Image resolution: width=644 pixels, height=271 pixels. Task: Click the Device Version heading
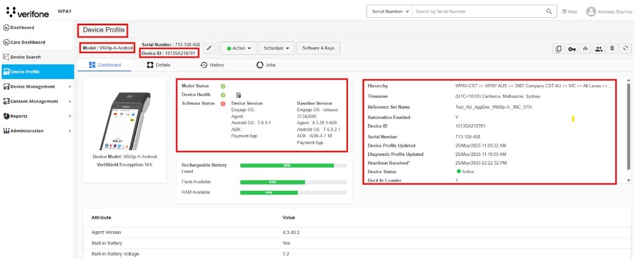coord(247,103)
